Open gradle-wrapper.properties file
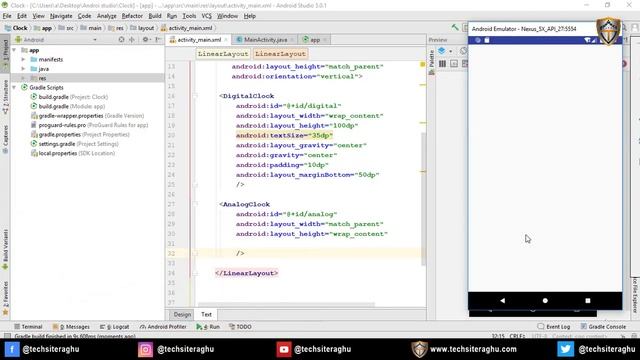The image size is (640, 360). (87, 116)
